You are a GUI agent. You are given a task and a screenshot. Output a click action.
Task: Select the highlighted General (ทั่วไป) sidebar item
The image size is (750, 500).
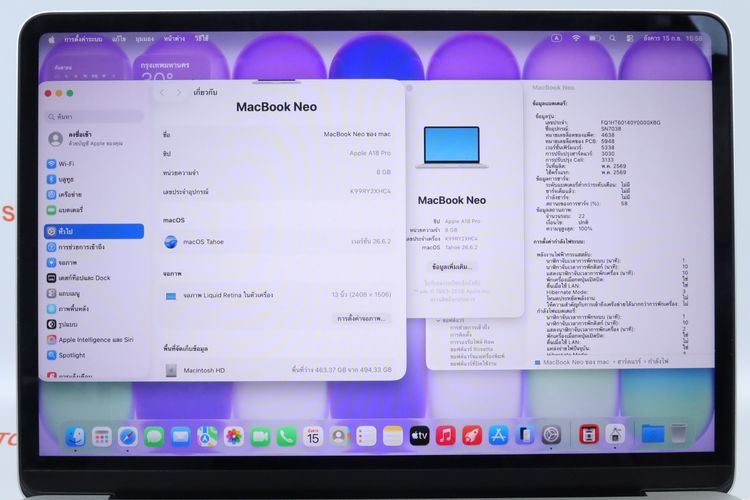[x=94, y=231]
